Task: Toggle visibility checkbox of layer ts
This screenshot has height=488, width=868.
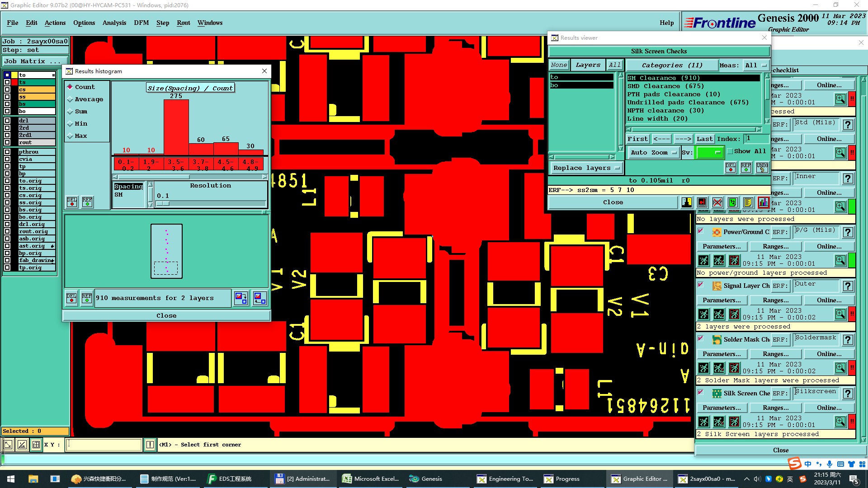Action: point(7,82)
